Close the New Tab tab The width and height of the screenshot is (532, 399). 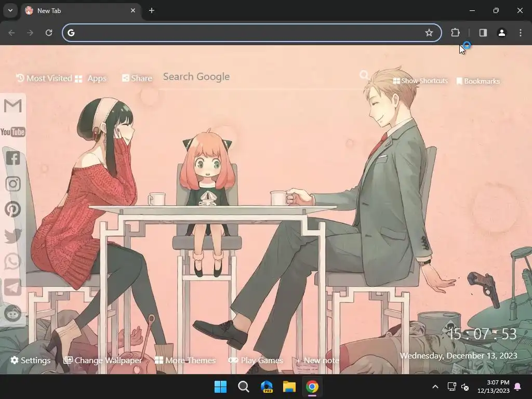(133, 10)
